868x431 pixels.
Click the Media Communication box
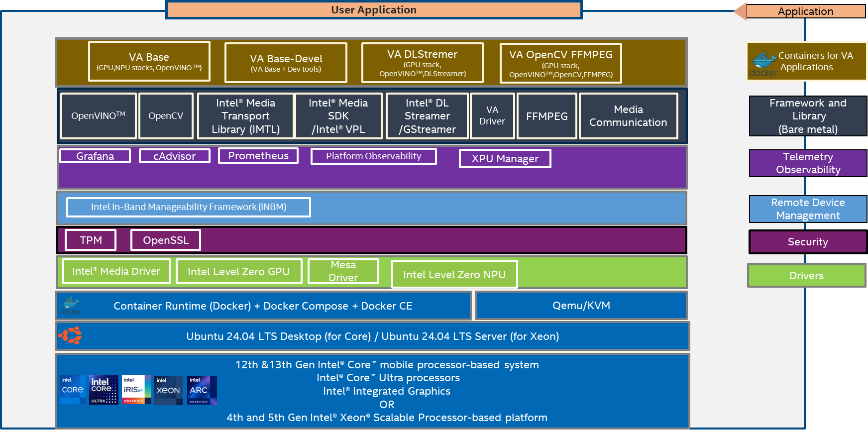point(629,116)
